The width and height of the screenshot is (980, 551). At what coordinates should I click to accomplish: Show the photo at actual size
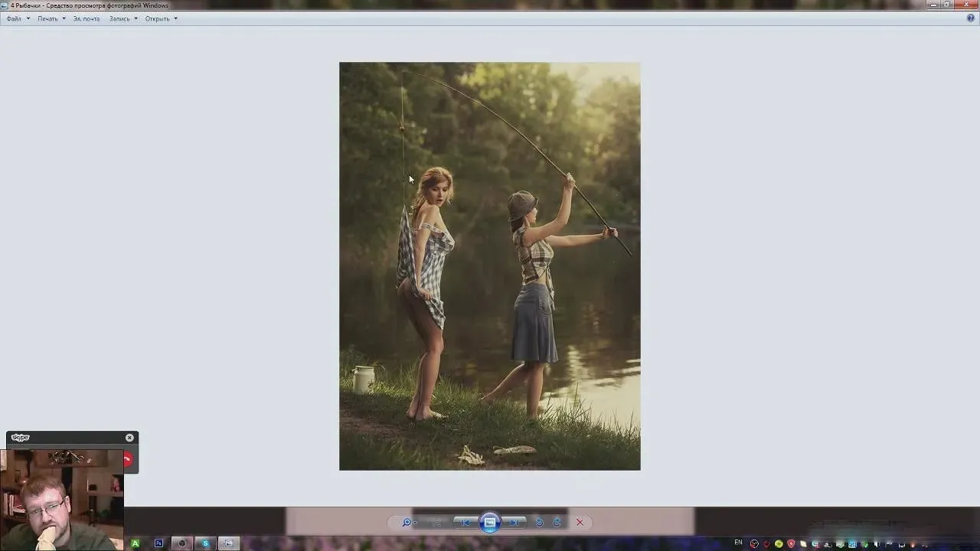click(436, 523)
